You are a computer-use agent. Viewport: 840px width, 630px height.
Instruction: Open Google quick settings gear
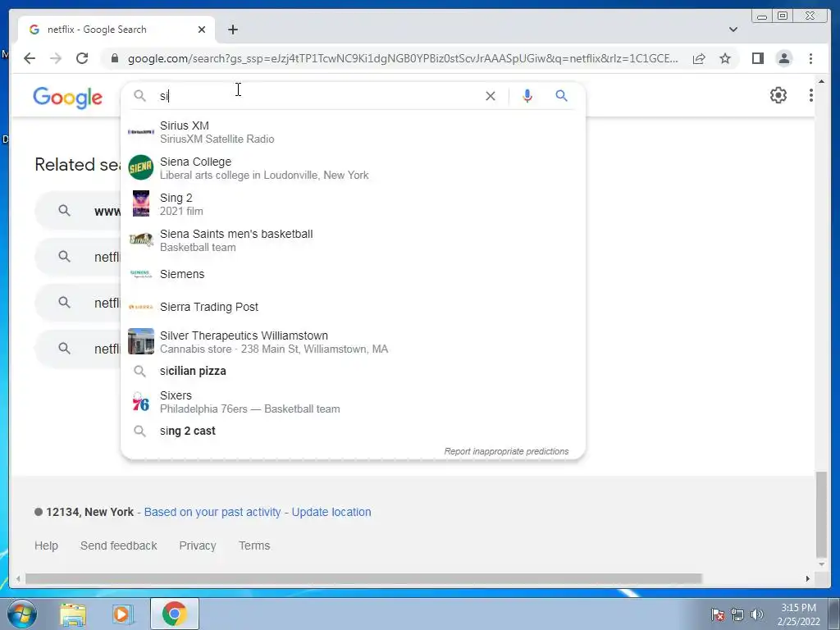(x=778, y=95)
